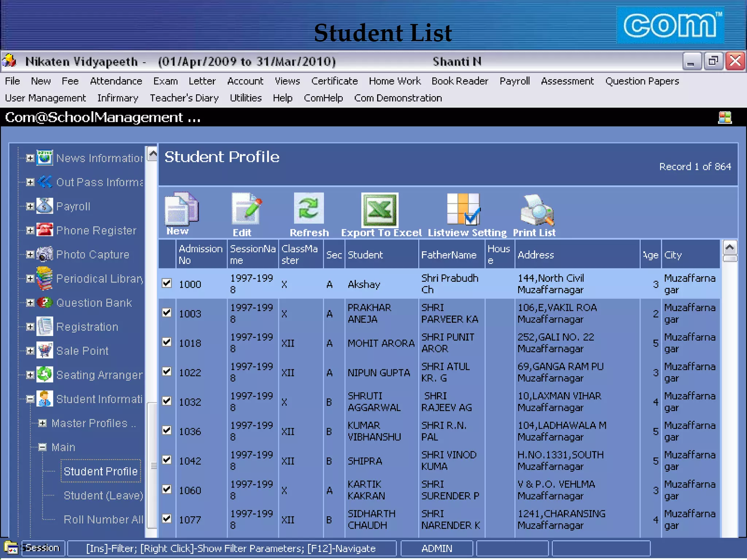Screen dimensions: 747x560
Task: Uncheck the checkbox for admission 1000
Action: coord(167,283)
